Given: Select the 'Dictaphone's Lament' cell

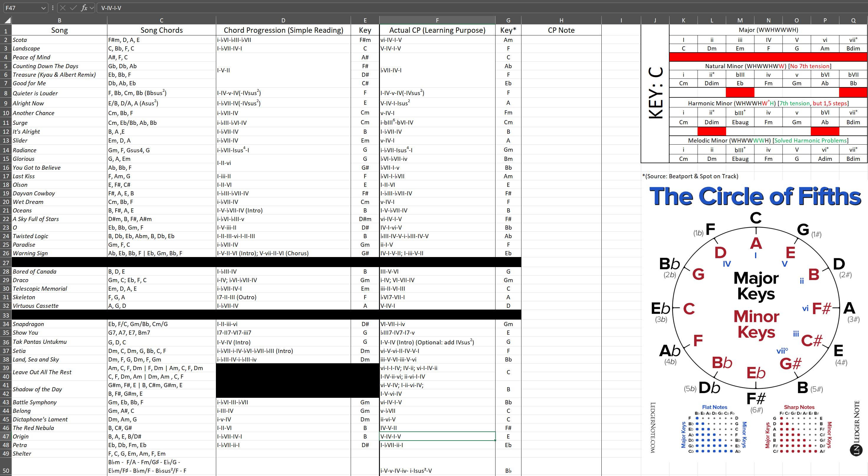Looking at the screenshot, I should tap(60, 419).
